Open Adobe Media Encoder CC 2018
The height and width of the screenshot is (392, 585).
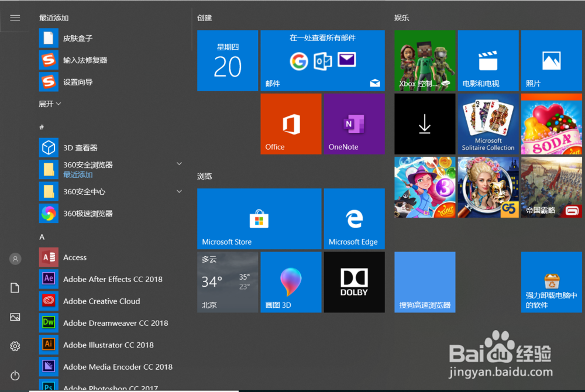112,367
